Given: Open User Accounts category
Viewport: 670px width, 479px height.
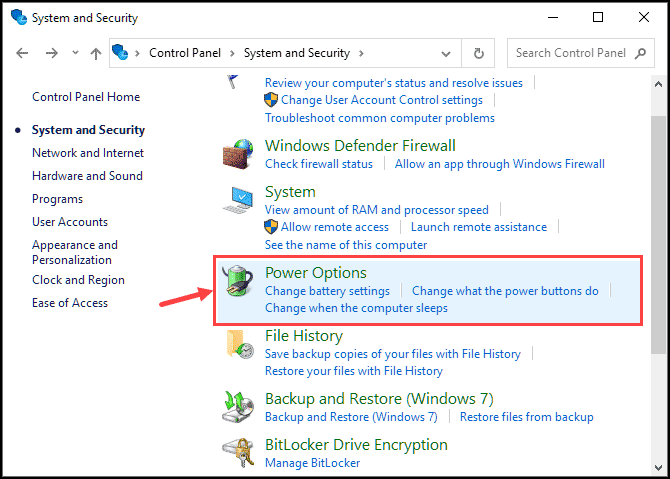Looking at the screenshot, I should click(70, 222).
